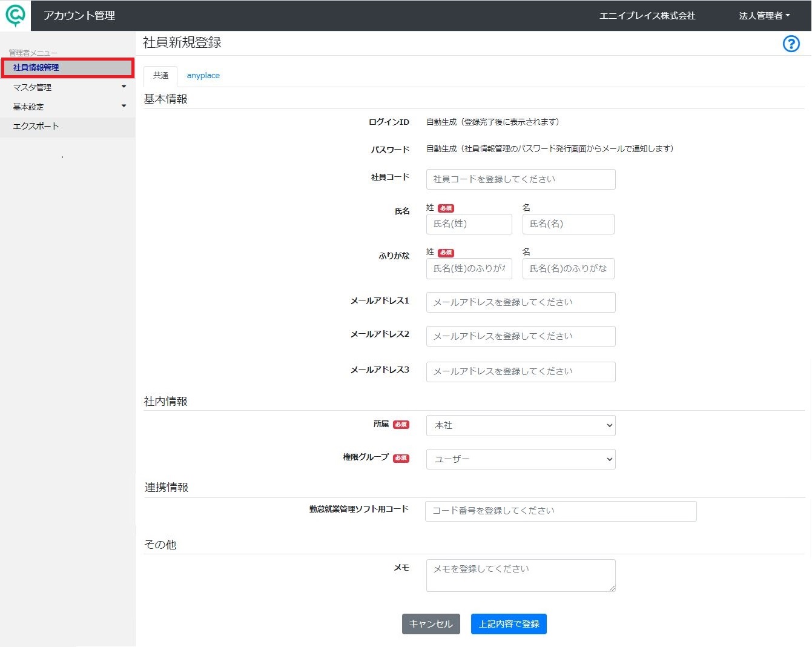Open the 法人管理者 user dropdown
812x647 pixels.
point(764,16)
